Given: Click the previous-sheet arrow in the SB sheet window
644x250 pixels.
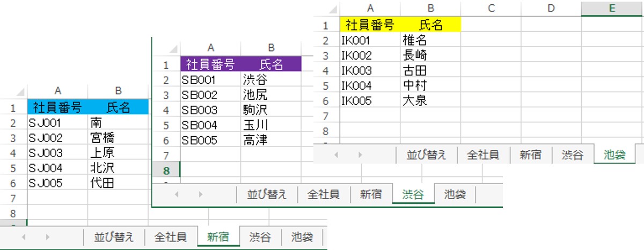Looking at the screenshot, I should click(176, 194).
